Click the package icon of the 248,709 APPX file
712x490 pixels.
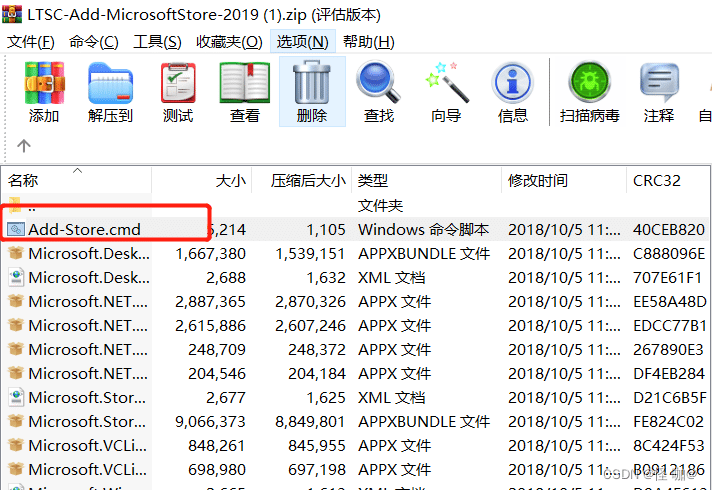(16, 349)
